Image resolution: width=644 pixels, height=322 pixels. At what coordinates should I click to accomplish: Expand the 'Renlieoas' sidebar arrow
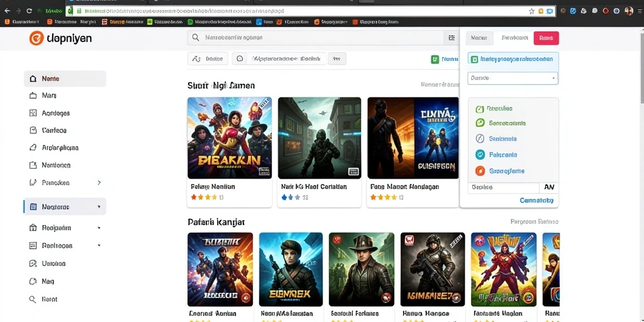(x=99, y=245)
